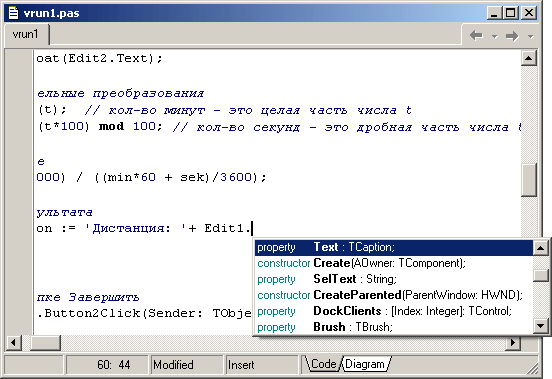Maximize the vrun1.pas window
The width and height of the screenshot is (552, 379).
[x=510, y=13]
